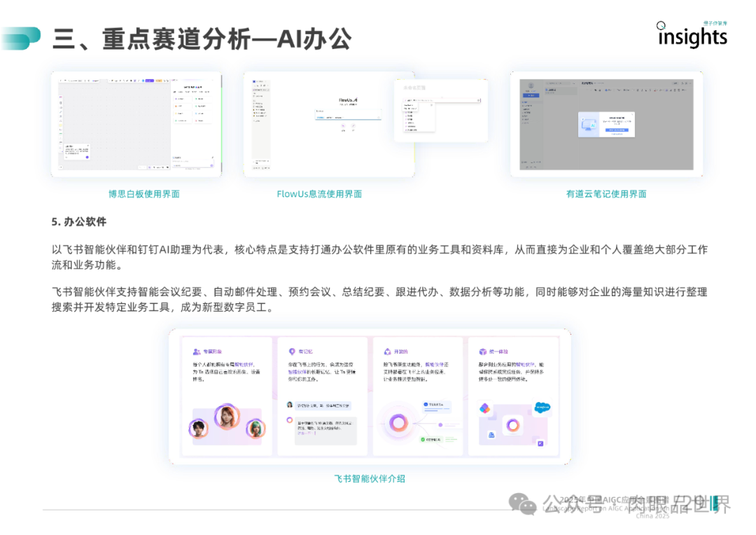Screen dimensions: 756x535
Task: Click paragraph starting 以飞书智能伙伴和钉钉AI助理
Action: 379,257
